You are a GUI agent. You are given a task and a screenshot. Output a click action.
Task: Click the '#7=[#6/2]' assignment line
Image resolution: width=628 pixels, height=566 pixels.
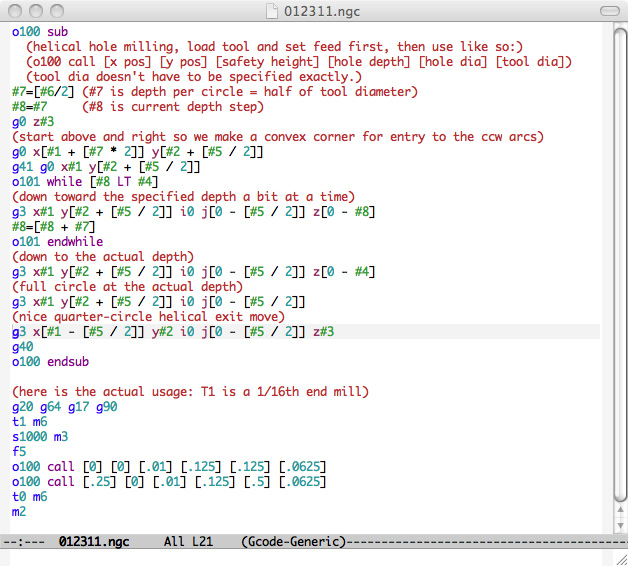point(215,92)
